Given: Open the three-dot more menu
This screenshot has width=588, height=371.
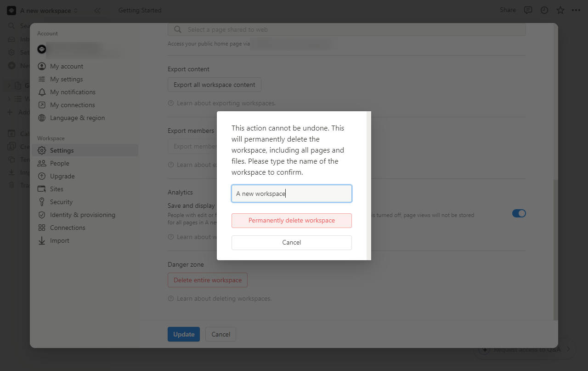Looking at the screenshot, I should click(576, 10).
